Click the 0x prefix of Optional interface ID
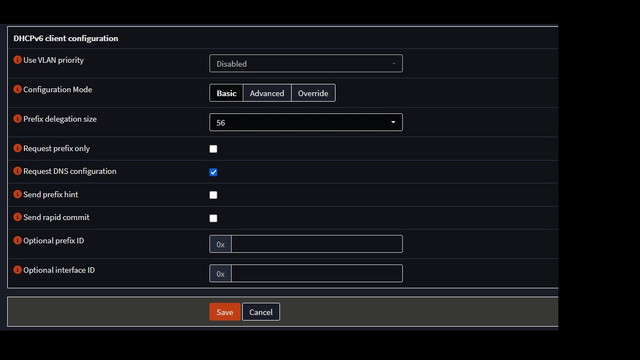This screenshot has height=360, width=640. 220,273
